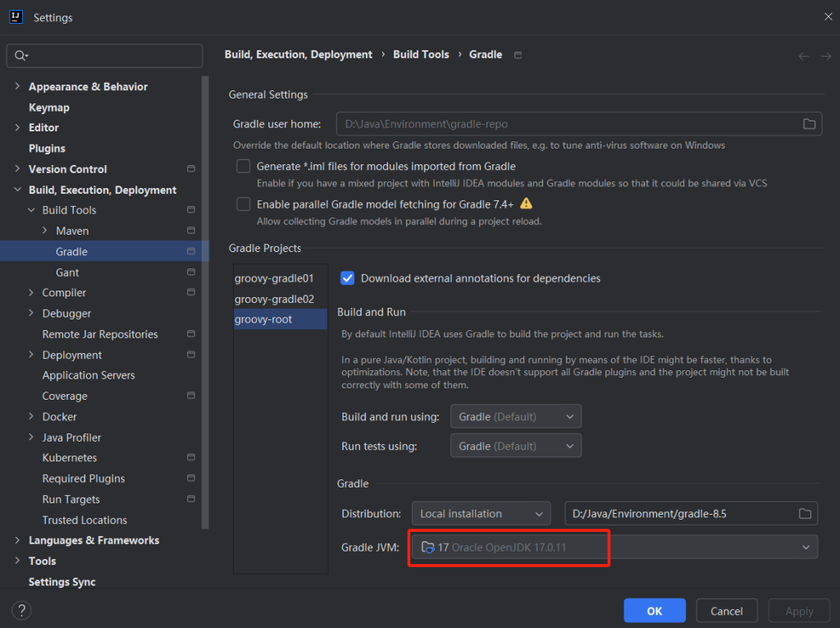Click the gradle-8.5 distribution path field
This screenshot has width=840, height=628.
[691, 513]
